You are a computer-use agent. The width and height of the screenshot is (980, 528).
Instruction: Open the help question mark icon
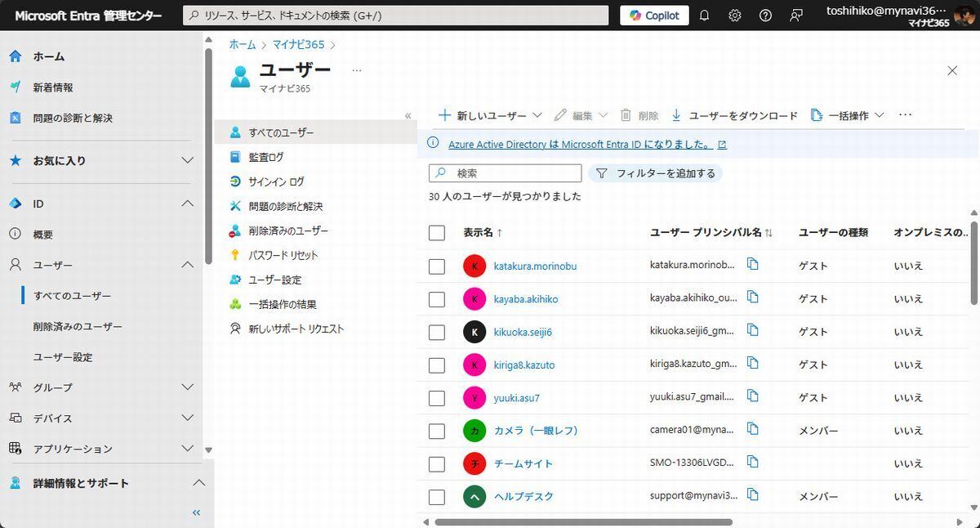pyautogui.click(x=765, y=16)
